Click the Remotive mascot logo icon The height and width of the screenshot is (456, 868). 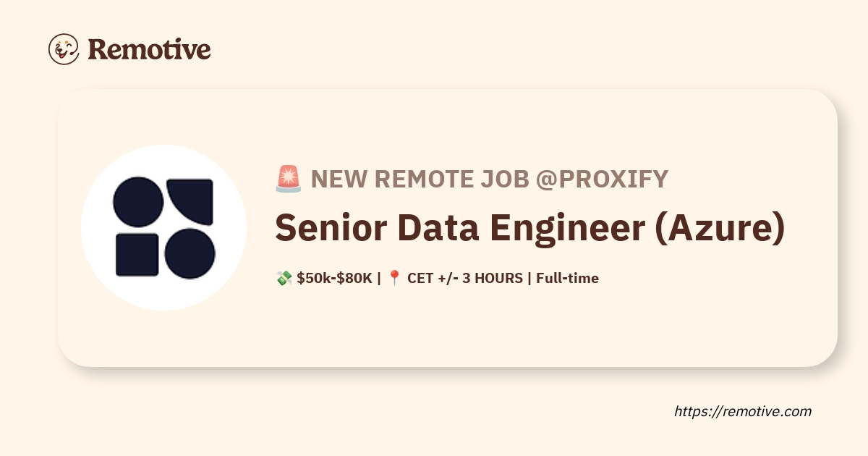pyautogui.click(x=63, y=48)
